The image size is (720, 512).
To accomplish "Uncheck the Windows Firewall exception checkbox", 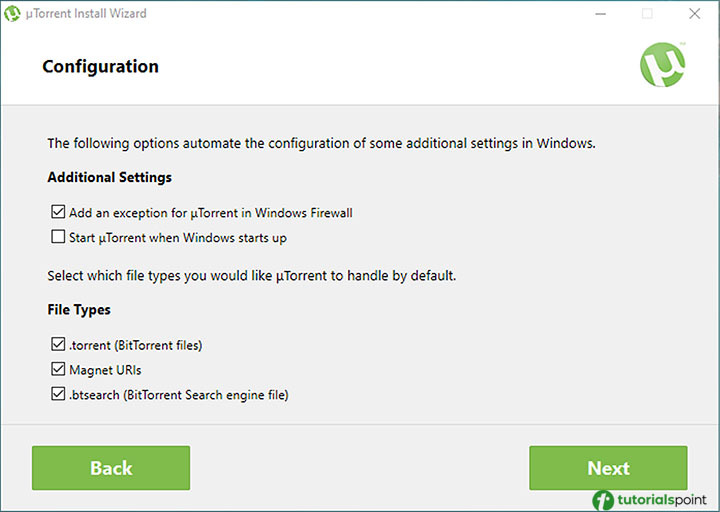I will click(57, 212).
